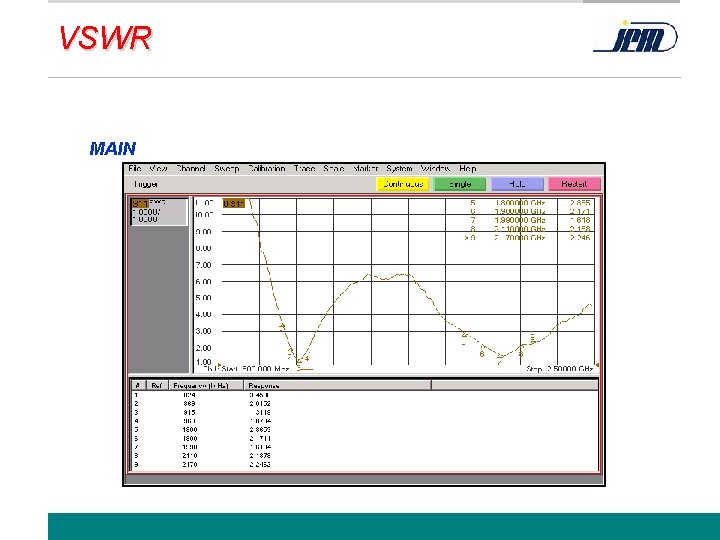Click marker 5 readout 1.800000 GHz
Viewport: 720px width, 540px height.
tap(520, 202)
